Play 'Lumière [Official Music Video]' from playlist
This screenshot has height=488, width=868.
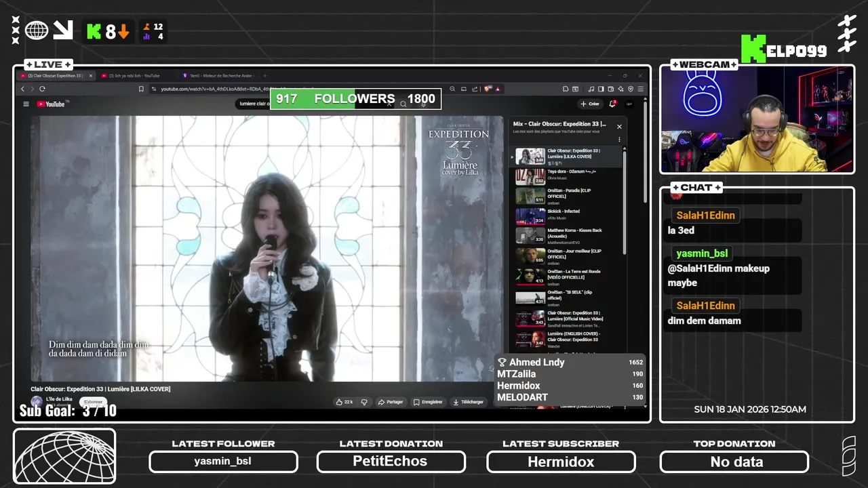566,319
